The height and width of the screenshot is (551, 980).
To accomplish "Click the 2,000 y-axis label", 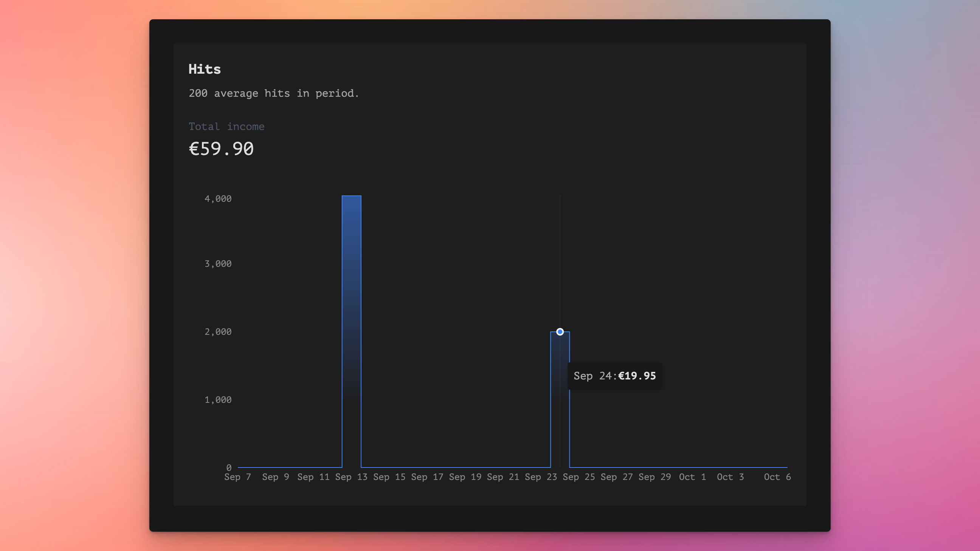I will coord(218,332).
